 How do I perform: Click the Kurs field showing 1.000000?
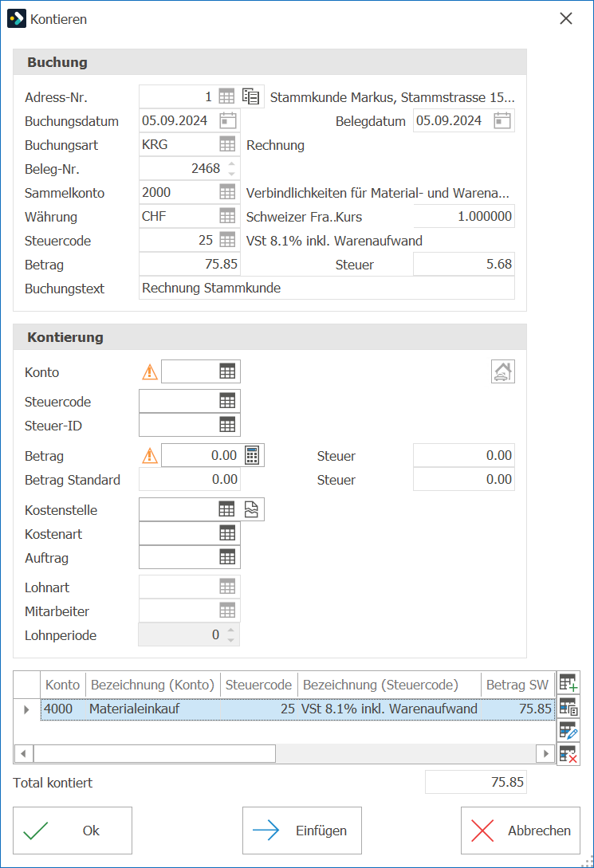(464, 216)
